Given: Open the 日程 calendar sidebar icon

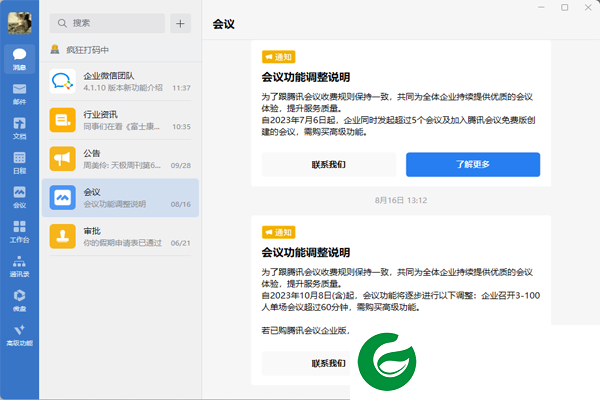Looking at the screenshot, I should [20, 163].
